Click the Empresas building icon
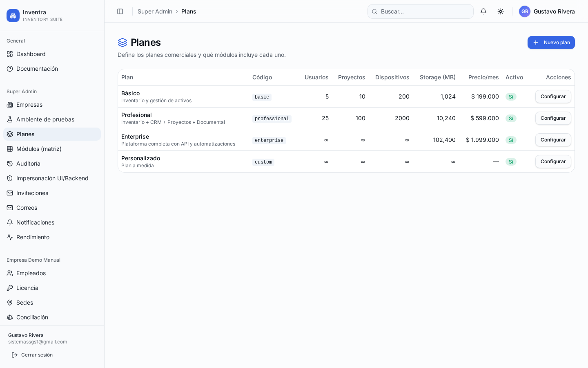The height and width of the screenshot is (368, 588). (10, 105)
